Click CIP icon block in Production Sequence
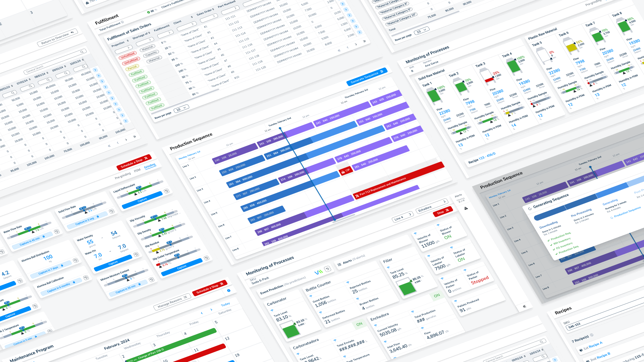644x362 pixels. (345, 171)
